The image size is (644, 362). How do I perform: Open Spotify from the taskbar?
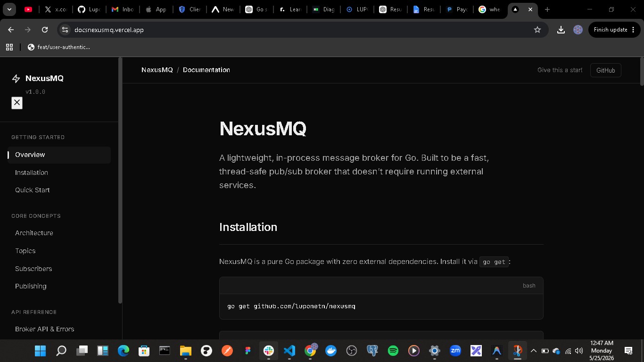coord(393,351)
